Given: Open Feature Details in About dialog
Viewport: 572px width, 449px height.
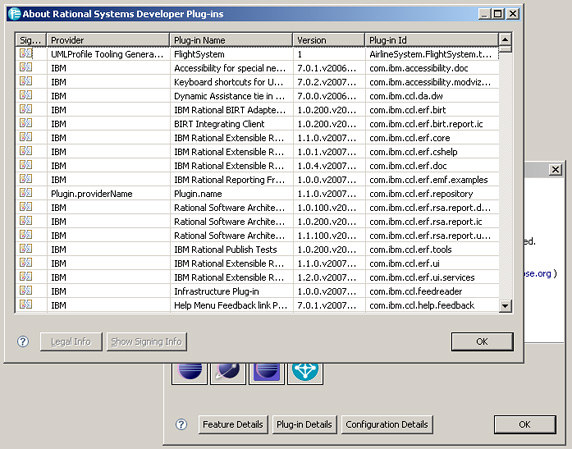Looking at the screenshot, I should tap(233, 425).
